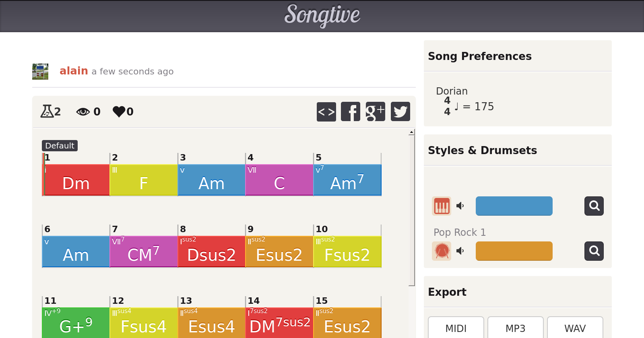Click the heart icon to like
Viewport: 644px width, 338px height.
[x=119, y=111]
